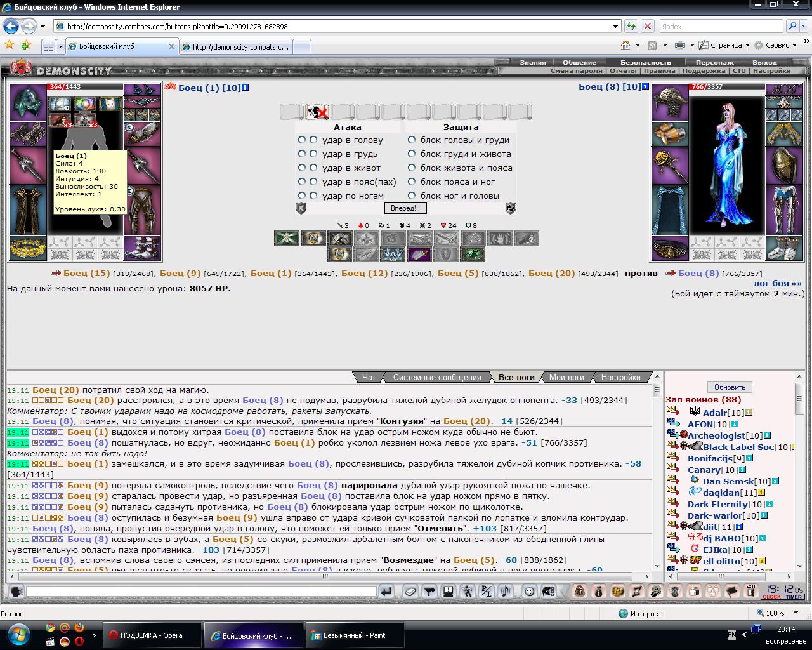Open the лог боя link
The width and height of the screenshot is (812, 650).
[x=778, y=283]
